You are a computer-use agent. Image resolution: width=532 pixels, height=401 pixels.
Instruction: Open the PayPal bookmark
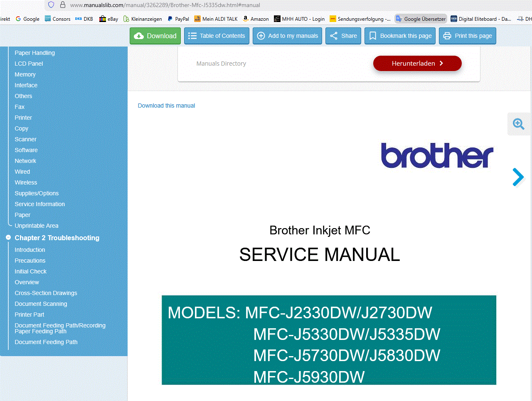point(178,19)
